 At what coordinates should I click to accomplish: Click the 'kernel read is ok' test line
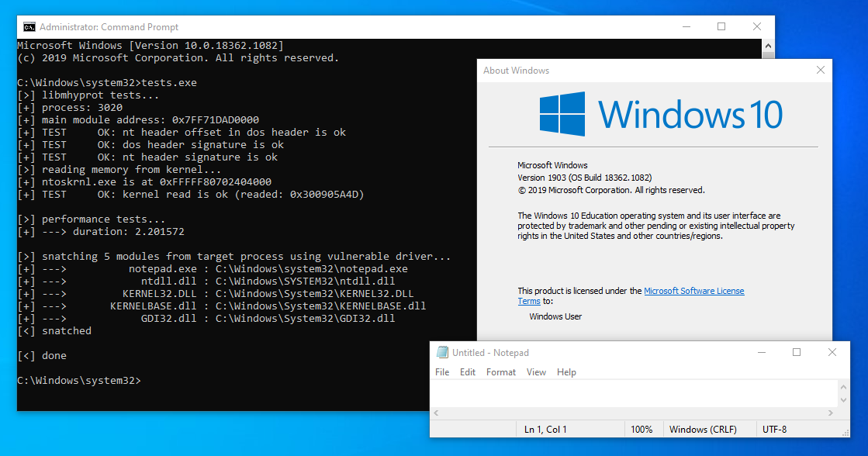pos(190,194)
